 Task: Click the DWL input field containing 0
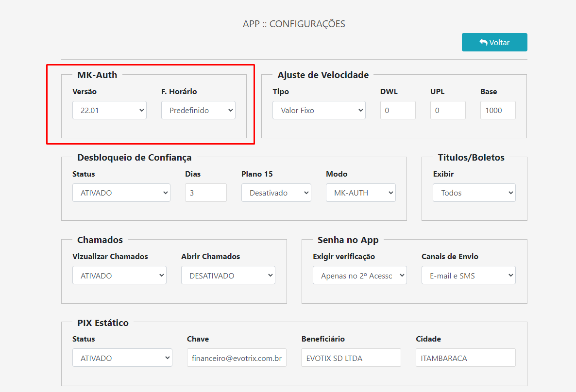[398, 110]
